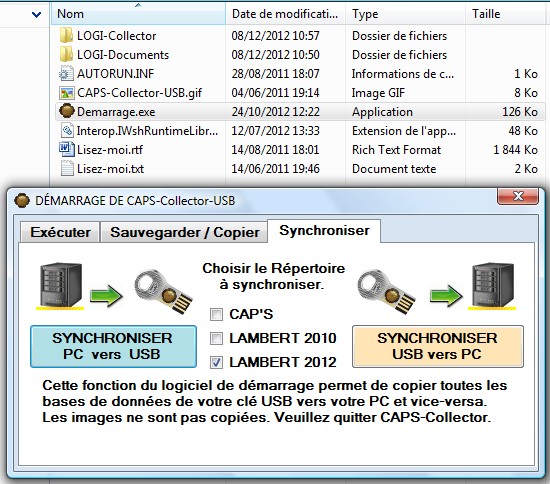The image size is (550, 484).
Task: Select the Lisez-moi.rtf file name
Action: click(x=110, y=150)
